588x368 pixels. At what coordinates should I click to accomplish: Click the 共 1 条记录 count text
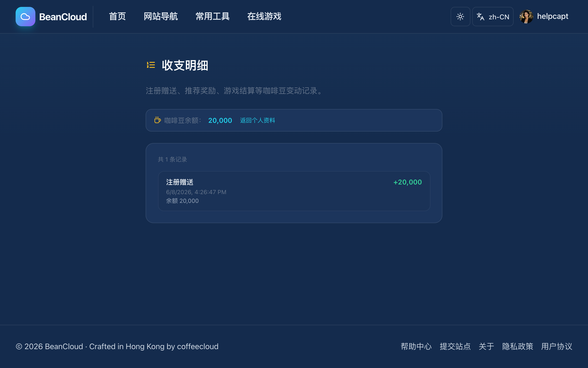pyautogui.click(x=172, y=159)
